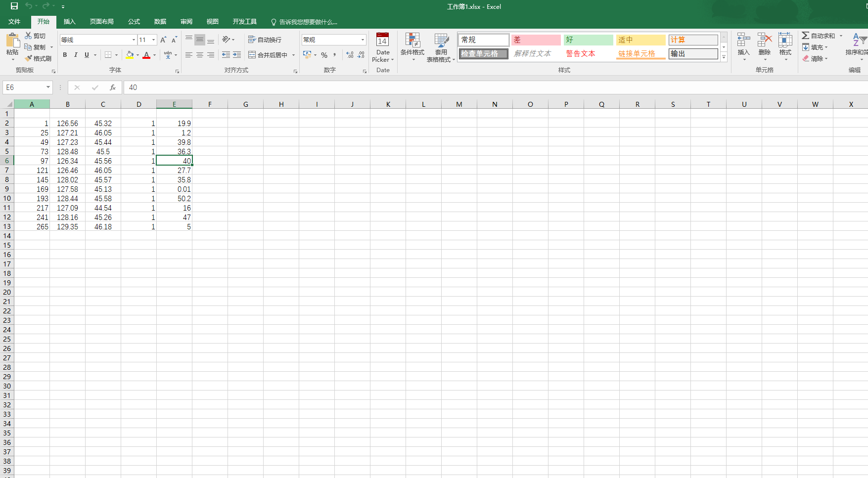Toggle Wrap Text (自动换行)
Viewport: 868px width, 478px height.
pyautogui.click(x=265, y=40)
